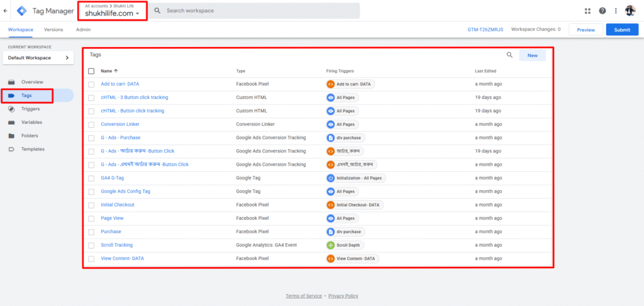Click All Pages trigger for Conversion Linker

(342, 124)
